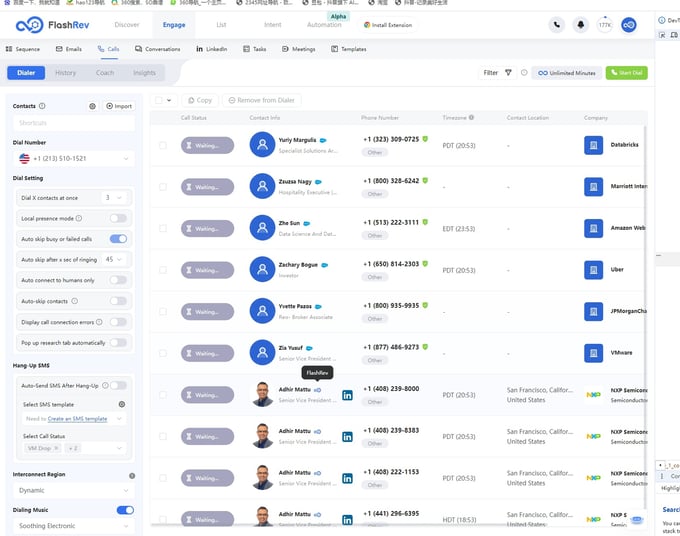Viewport: 680px width, 536px height.
Task: Click Remove from Dialer button
Action: [x=262, y=100]
